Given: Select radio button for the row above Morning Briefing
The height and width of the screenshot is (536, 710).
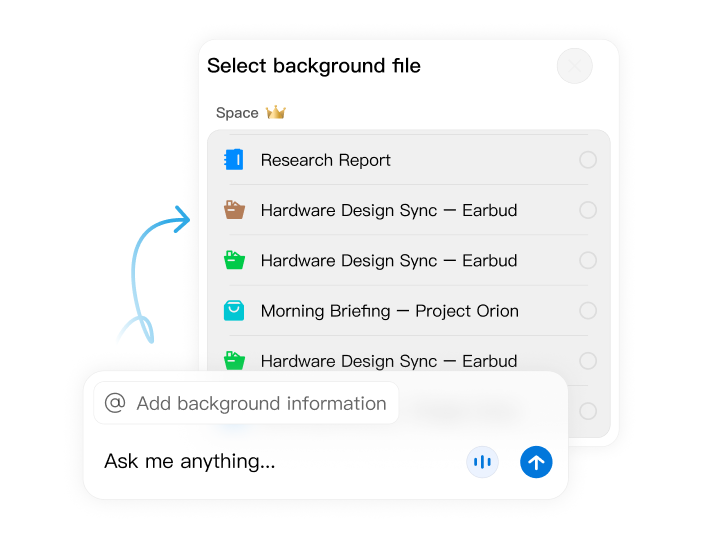Looking at the screenshot, I should point(588,261).
